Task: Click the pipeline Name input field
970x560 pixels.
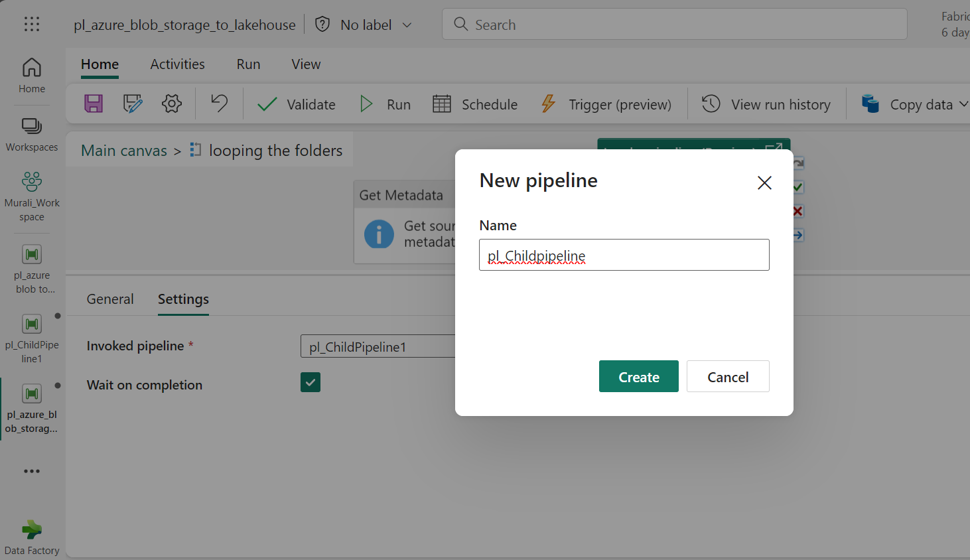Action: coord(624,255)
